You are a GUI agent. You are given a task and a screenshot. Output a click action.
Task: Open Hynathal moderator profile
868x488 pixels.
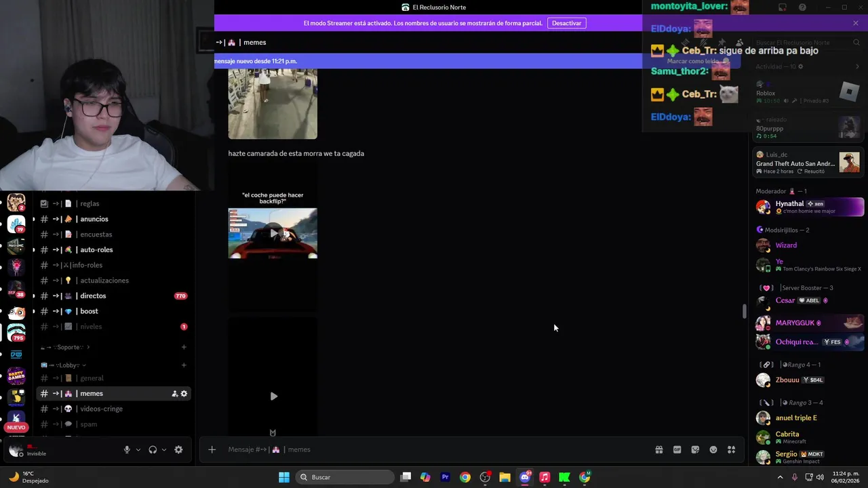[x=810, y=207]
